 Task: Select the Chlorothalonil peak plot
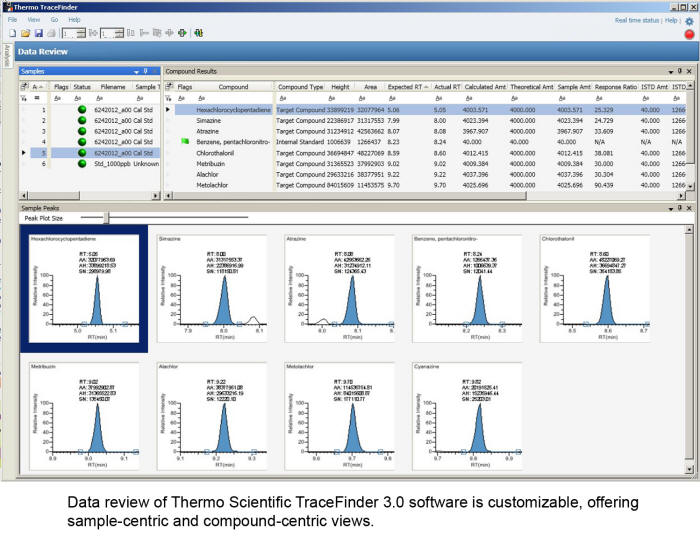[595, 289]
